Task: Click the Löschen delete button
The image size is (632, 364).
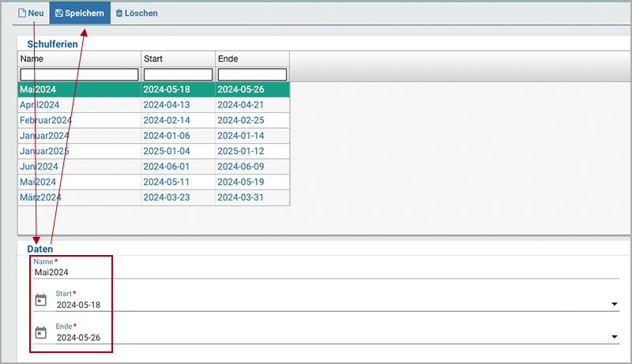Action: [137, 13]
